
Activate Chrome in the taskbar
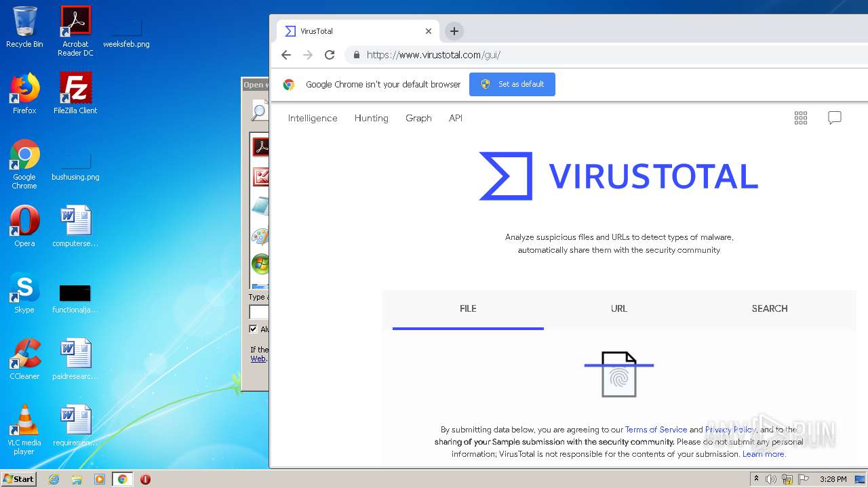122,479
